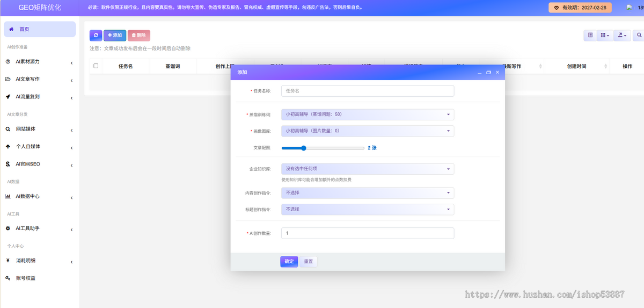644x308 pixels.
Task: Expand 消耗明细 via its chevron
Action: [72, 261]
